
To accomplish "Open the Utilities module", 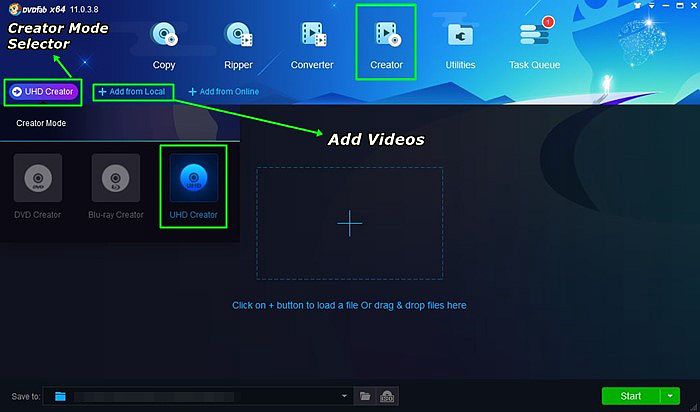I will pos(461,46).
